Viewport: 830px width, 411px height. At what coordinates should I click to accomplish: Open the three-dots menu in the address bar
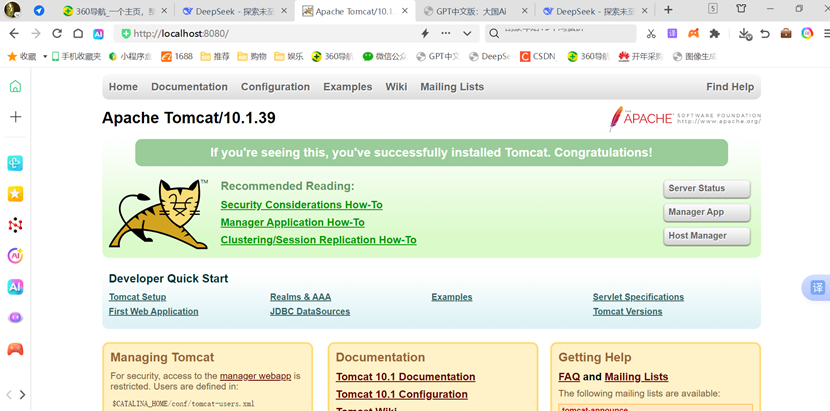point(446,33)
